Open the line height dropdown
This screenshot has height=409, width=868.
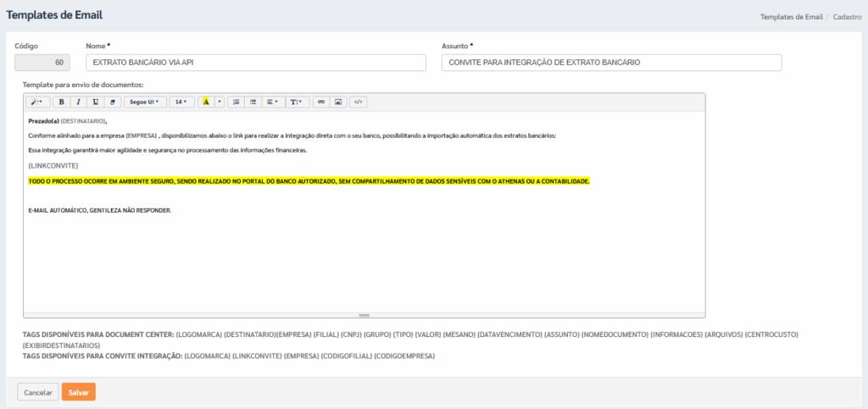[x=295, y=102]
